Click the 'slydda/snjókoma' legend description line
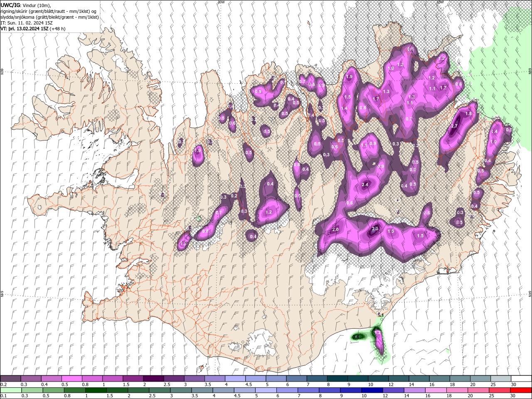This screenshot has height=399, width=532. [x=49, y=17]
